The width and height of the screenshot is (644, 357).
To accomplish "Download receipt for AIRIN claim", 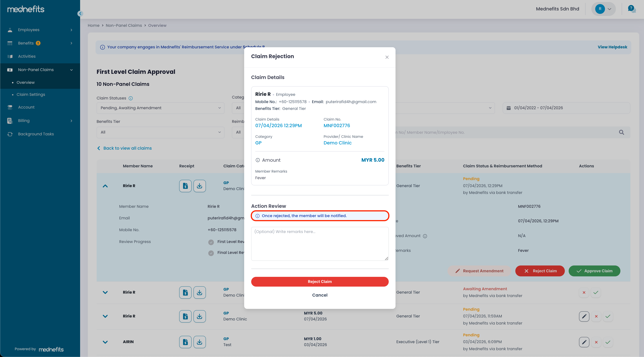I will tap(199, 342).
